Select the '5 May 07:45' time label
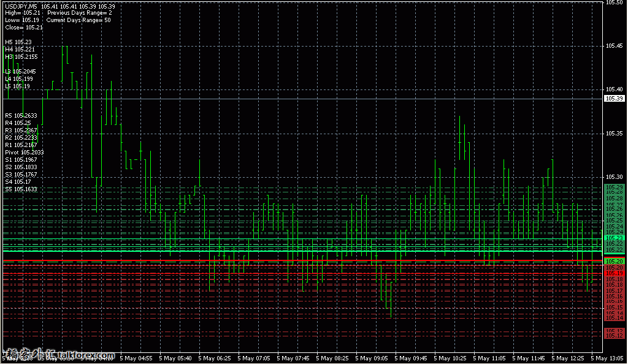The height and width of the screenshot is (364, 628). pos(293,358)
